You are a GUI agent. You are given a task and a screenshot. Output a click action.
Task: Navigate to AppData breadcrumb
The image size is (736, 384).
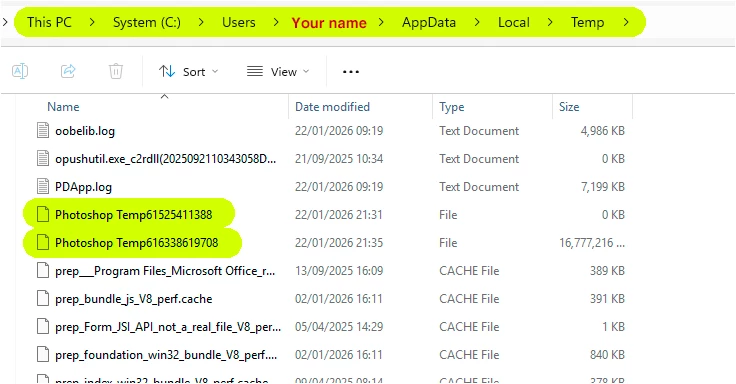(x=429, y=22)
